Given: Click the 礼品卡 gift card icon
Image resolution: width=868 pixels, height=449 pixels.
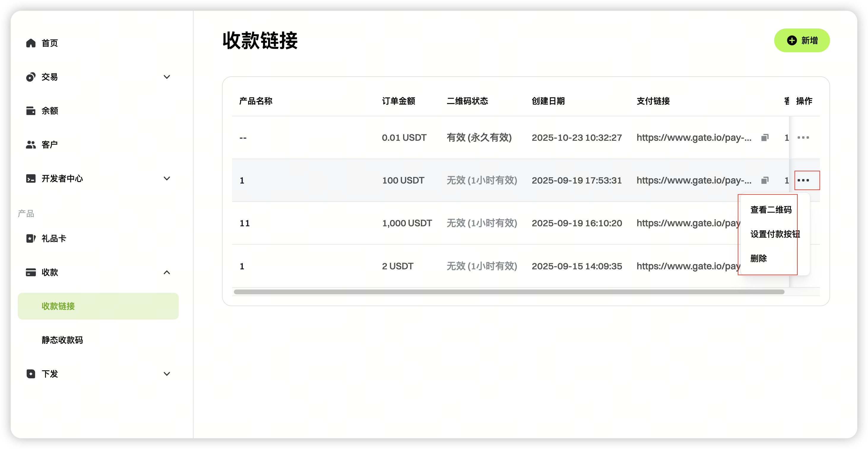Looking at the screenshot, I should 31,239.
